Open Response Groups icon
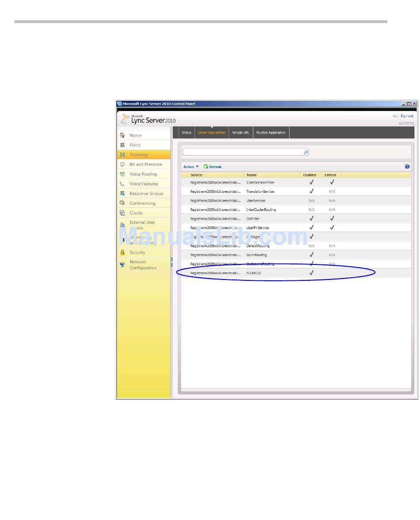 click(122, 193)
